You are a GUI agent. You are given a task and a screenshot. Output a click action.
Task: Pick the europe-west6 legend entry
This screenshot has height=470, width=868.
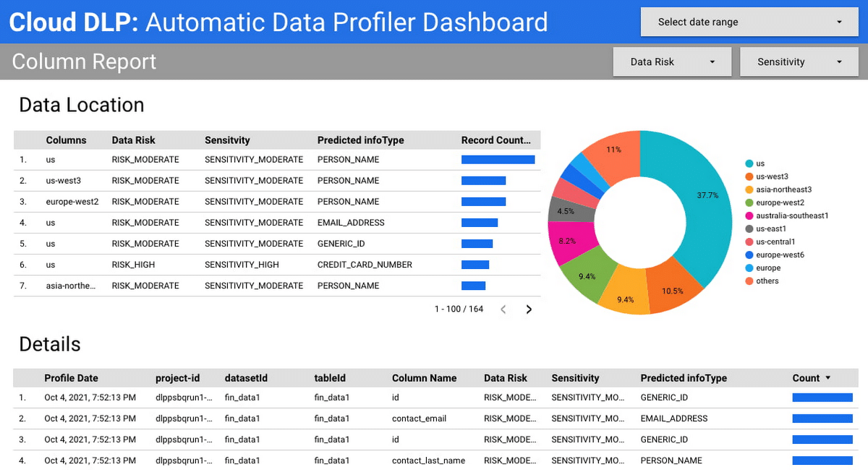pos(775,255)
